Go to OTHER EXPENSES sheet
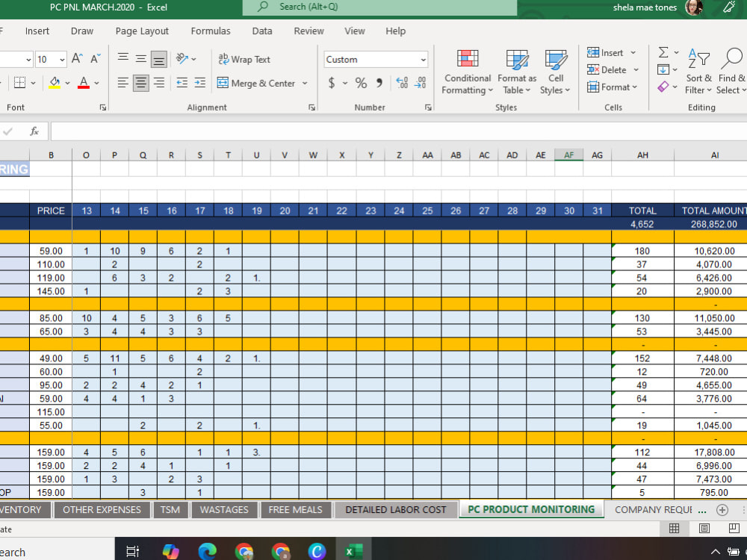The image size is (747, 560). pyautogui.click(x=102, y=509)
